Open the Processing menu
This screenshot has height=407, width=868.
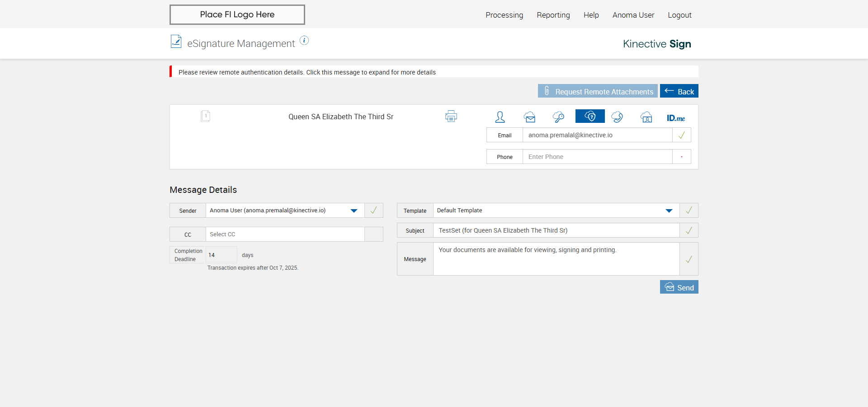pos(504,15)
